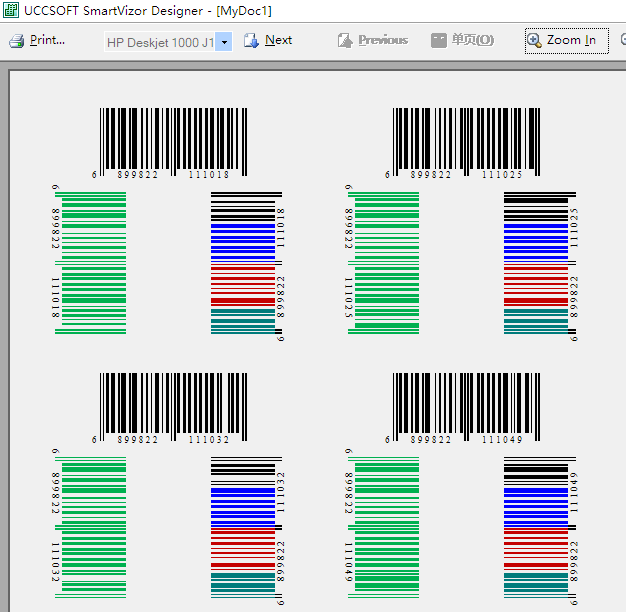Click the text 111032 under bottom-left barcode
The image size is (626, 612).
209,440
